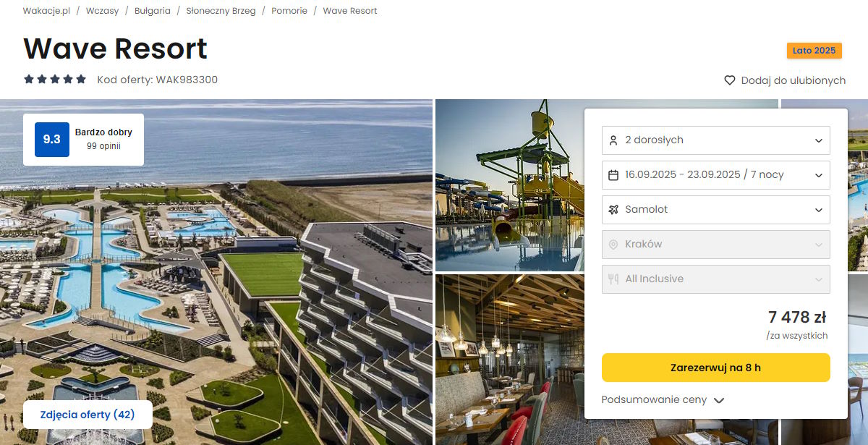Expand Podsumowanie ceny price summary
Screen dimensions: 868x445
pos(663,400)
